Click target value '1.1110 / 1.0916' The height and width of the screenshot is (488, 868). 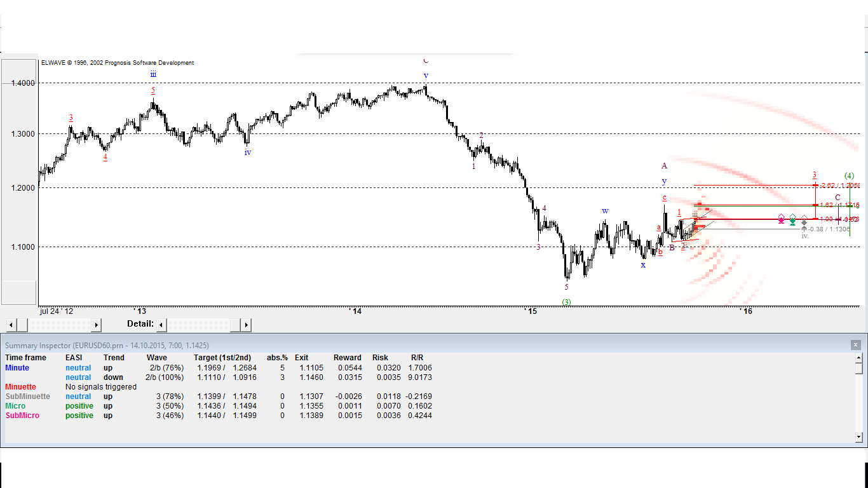coord(227,377)
